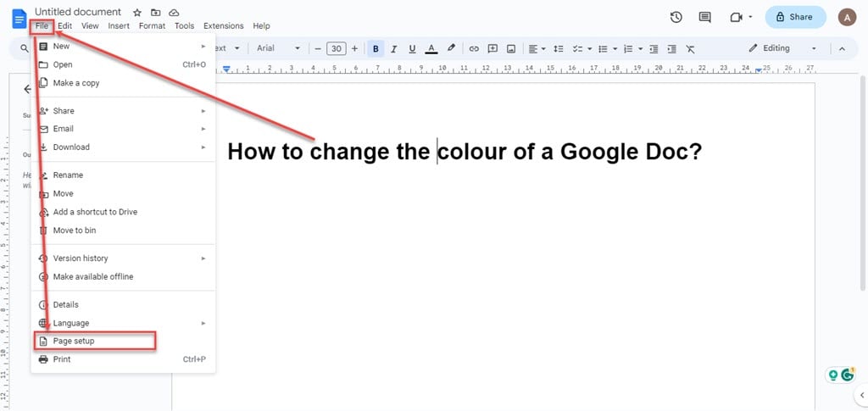
Task: Expand the New submenu
Action: pyautogui.click(x=123, y=47)
